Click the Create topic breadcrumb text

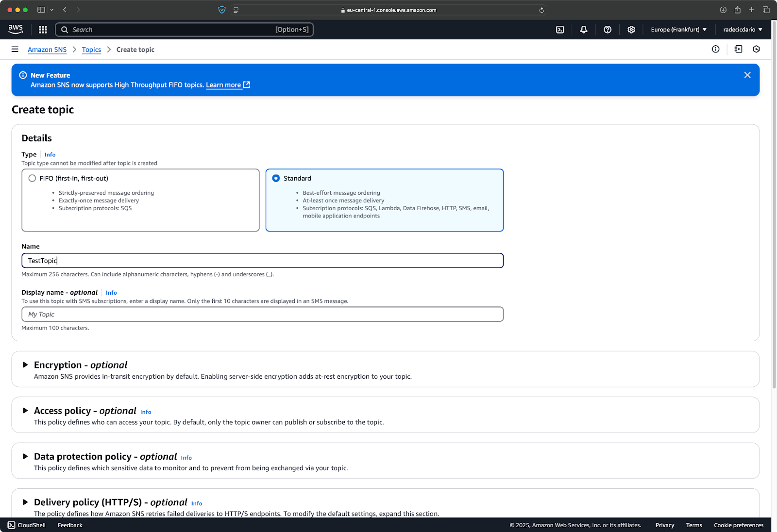pos(135,50)
